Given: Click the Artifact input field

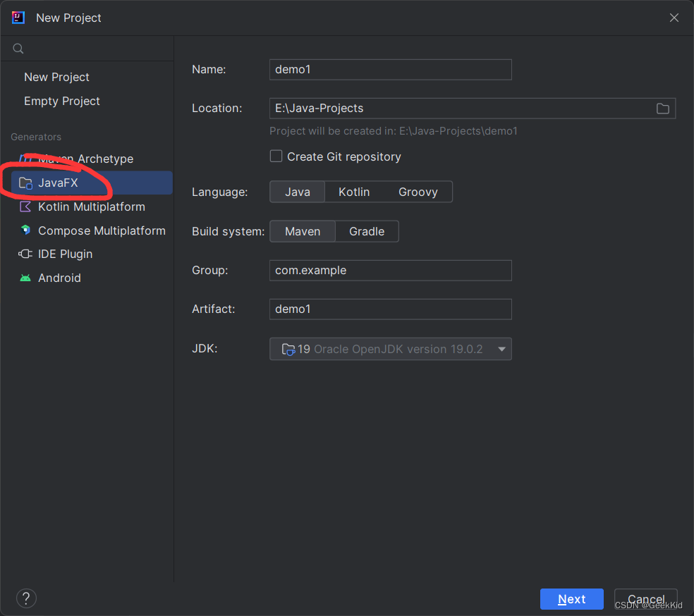Looking at the screenshot, I should 391,309.
